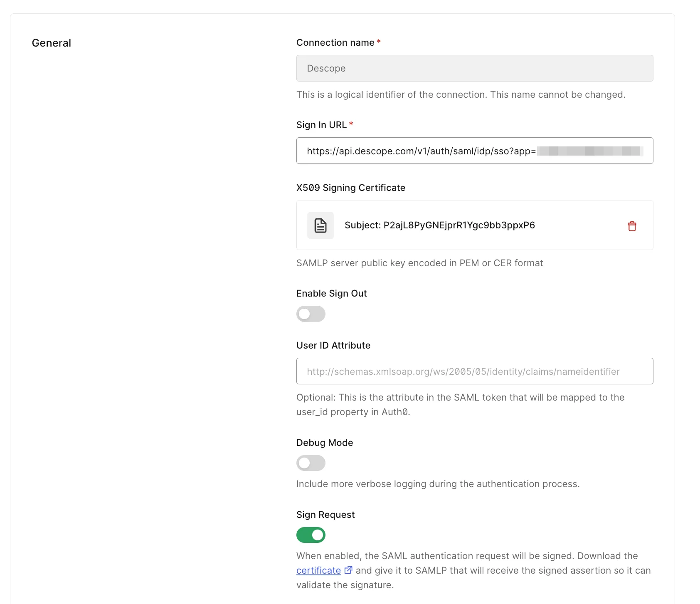Select the redacted portion of the Sign In URL

[x=590, y=151]
